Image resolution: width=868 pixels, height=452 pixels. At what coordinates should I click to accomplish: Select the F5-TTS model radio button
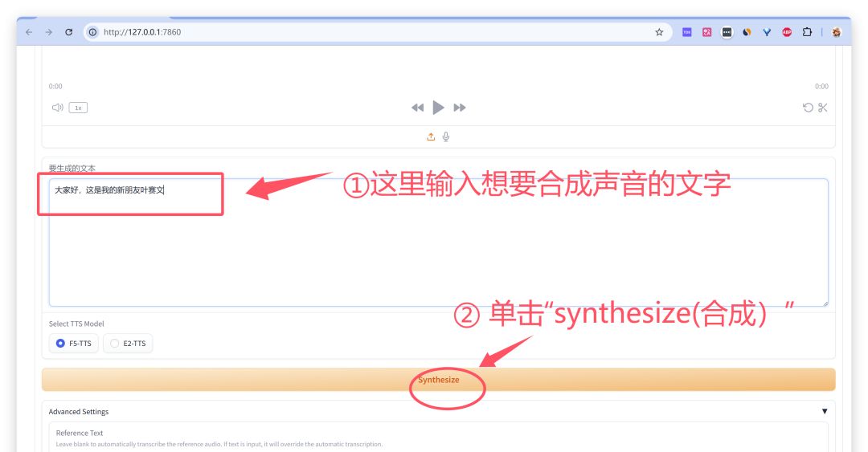click(74, 343)
